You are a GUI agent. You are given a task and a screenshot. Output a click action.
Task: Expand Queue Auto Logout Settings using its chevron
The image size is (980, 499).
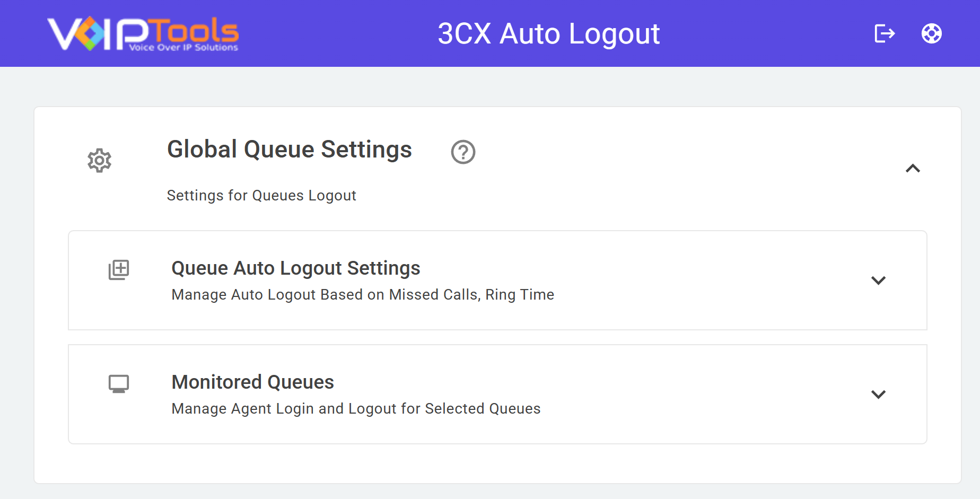tap(879, 281)
